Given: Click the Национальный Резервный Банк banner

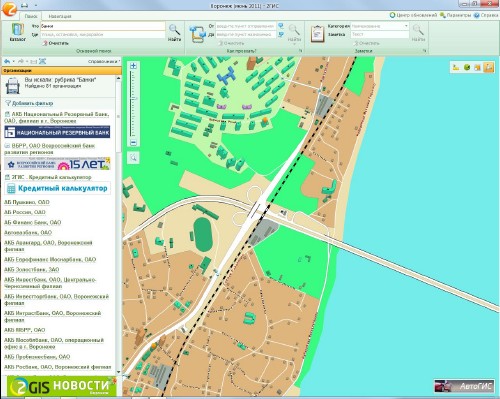Looking at the screenshot, I should [x=57, y=132].
